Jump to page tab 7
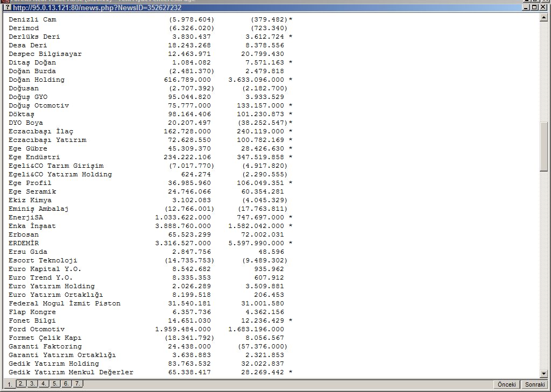Viewport: 551px width, 392px height. [x=77, y=383]
